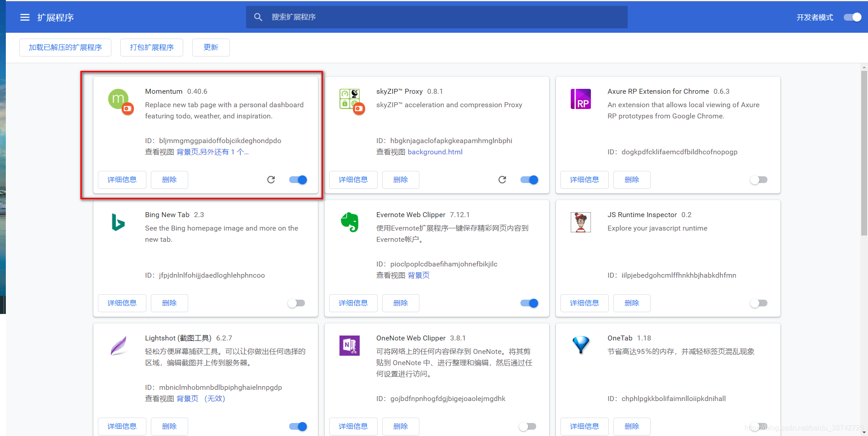Click 删除 for Axure RP Extension
Image resolution: width=868 pixels, height=436 pixels.
pos(632,179)
